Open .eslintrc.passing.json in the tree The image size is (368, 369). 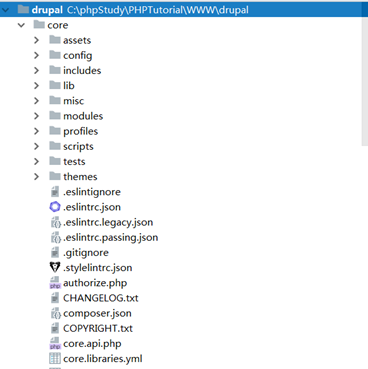pyautogui.click(x=110, y=237)
